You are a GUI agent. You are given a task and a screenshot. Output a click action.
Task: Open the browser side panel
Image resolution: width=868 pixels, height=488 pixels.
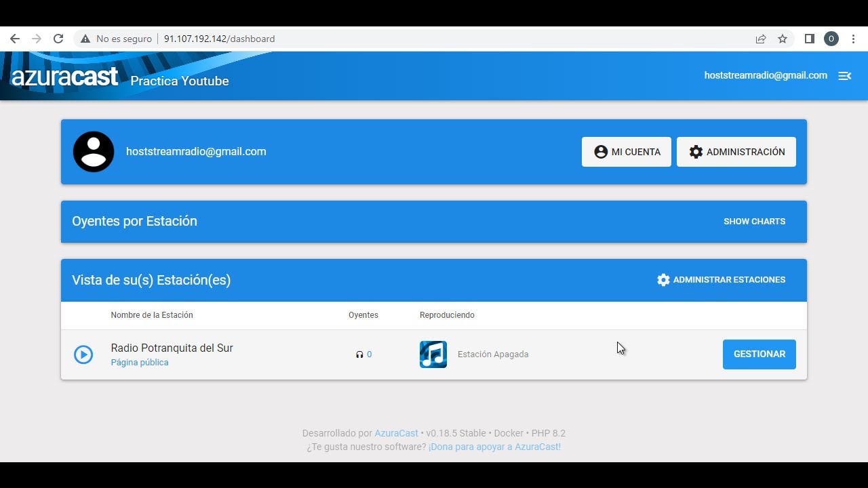point(809,39)
